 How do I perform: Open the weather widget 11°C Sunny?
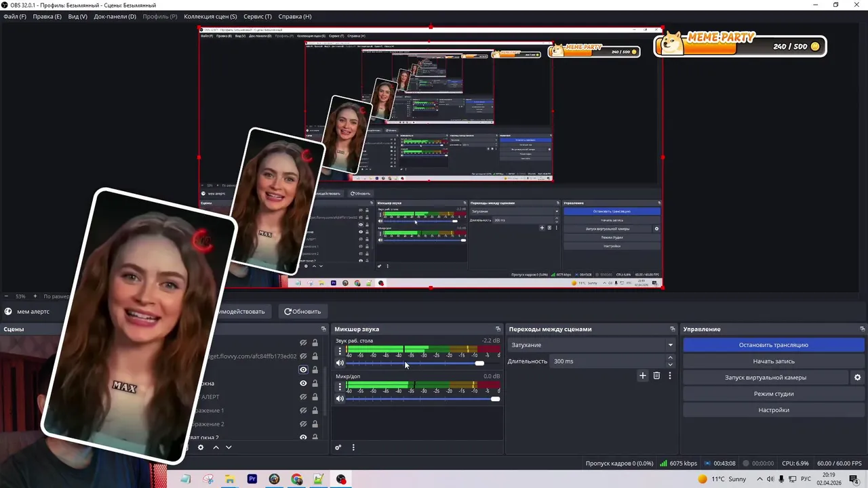tap(722, 479)
